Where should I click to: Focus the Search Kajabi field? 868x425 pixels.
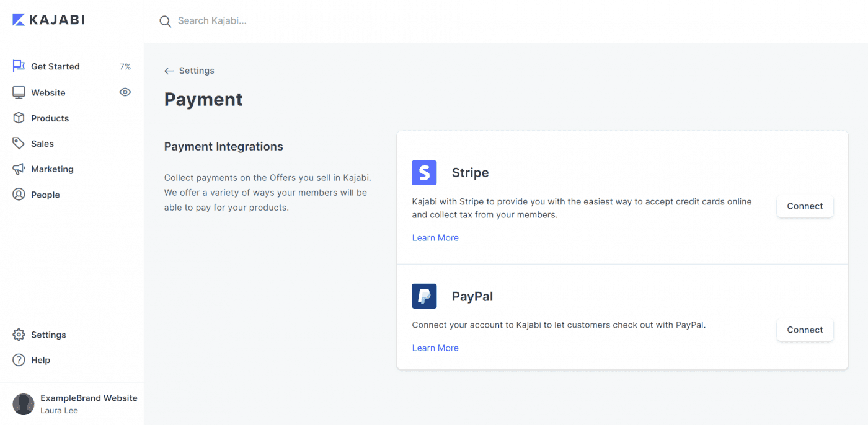coord(212,21)
